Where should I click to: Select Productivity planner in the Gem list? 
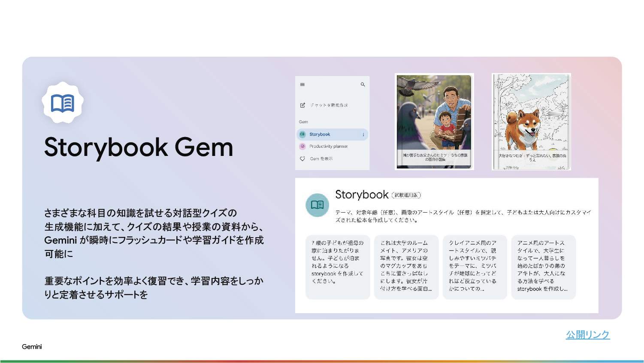point(328,146)
